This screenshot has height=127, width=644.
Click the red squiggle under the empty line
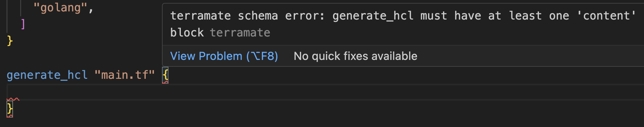point(13,99)
